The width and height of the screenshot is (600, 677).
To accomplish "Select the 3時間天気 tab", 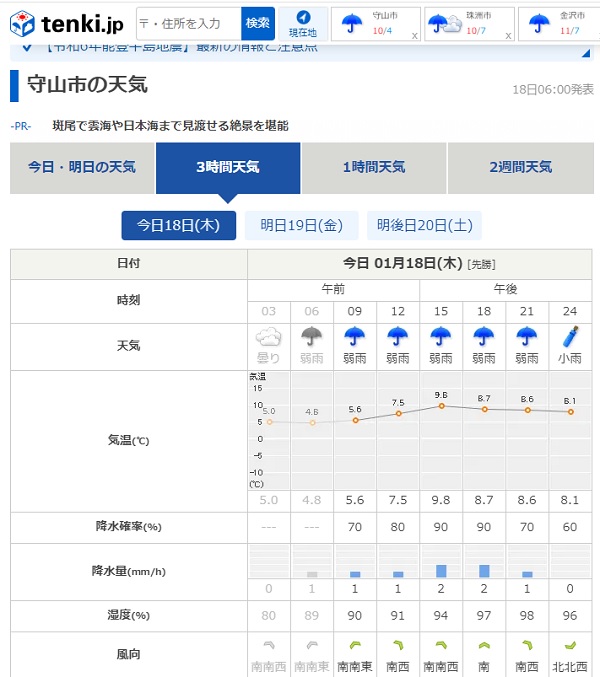I will point(228,167).
